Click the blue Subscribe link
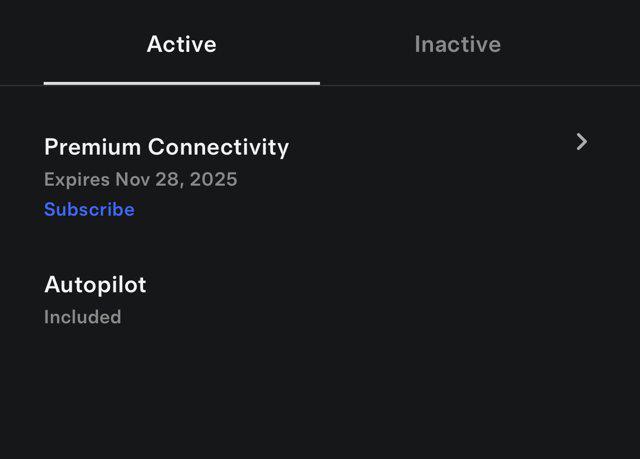The height and width of the screenshot is (459, 640). [89, 209]
